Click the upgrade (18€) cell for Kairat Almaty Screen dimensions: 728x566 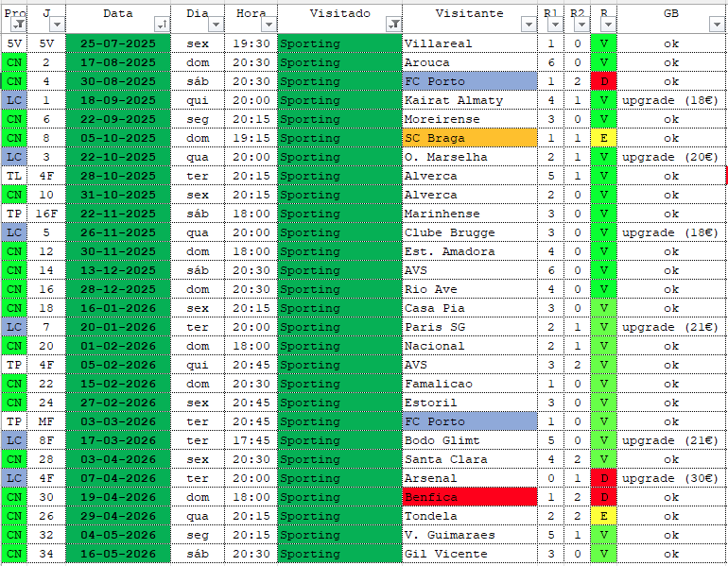[x=671, y=100]
